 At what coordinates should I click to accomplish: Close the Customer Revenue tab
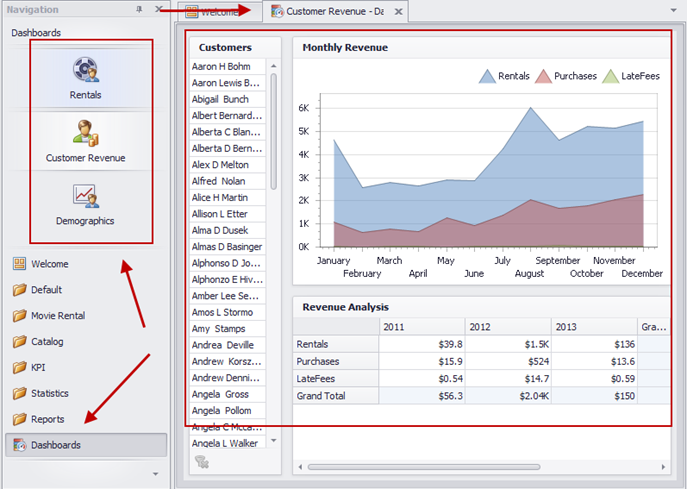[398, 12]
